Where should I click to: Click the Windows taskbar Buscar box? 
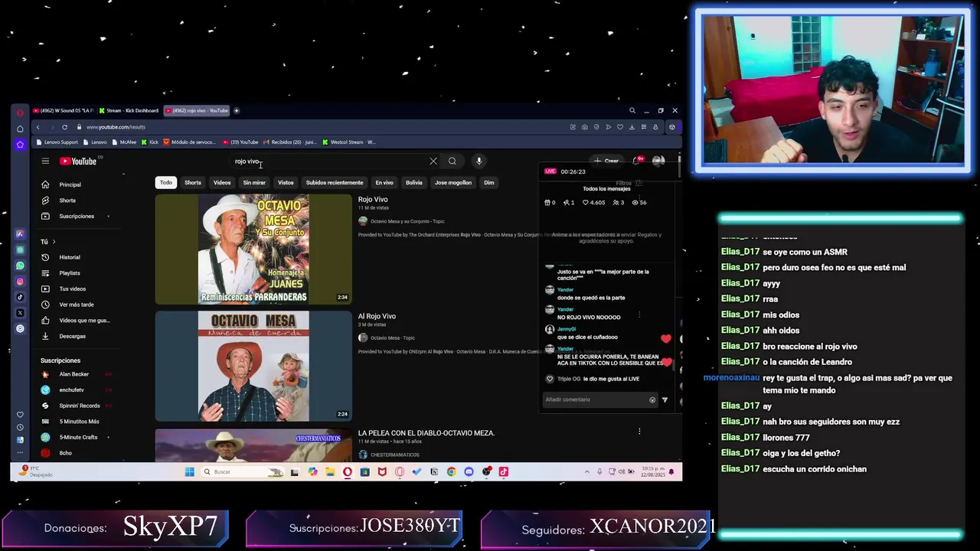tap(243, 472)
